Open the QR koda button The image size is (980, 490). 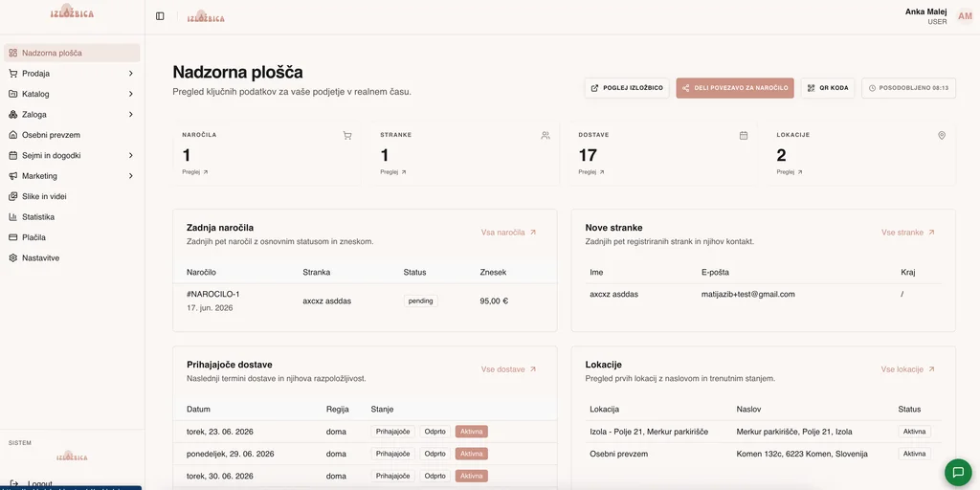(x=828, y=88)
